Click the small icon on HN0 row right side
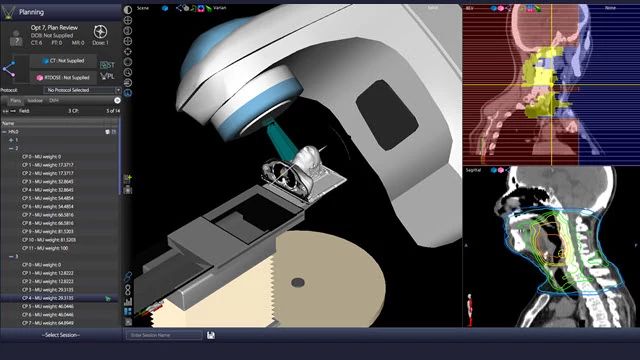Screen dimensions: 640x360 click(x=108, y=132)
